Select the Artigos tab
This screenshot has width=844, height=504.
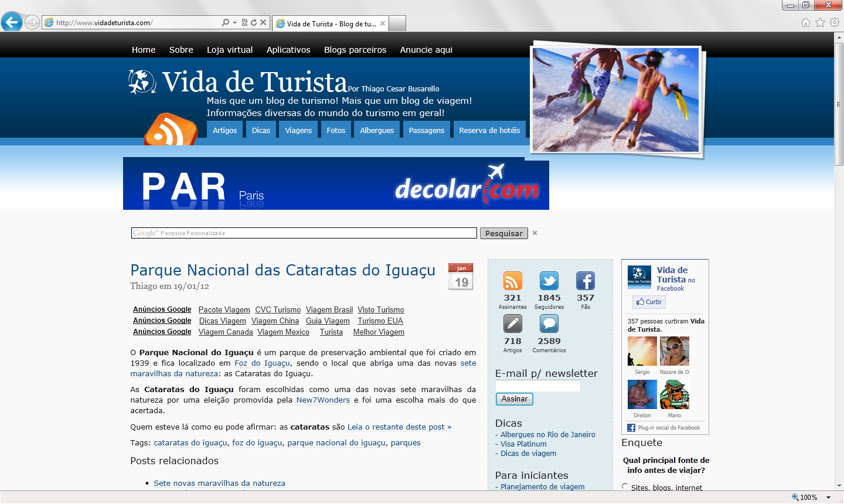coord(225,130)
